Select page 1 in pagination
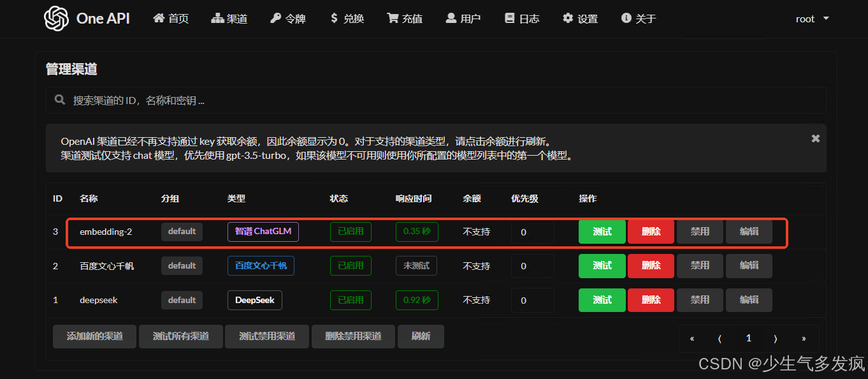 click(748, 339)
